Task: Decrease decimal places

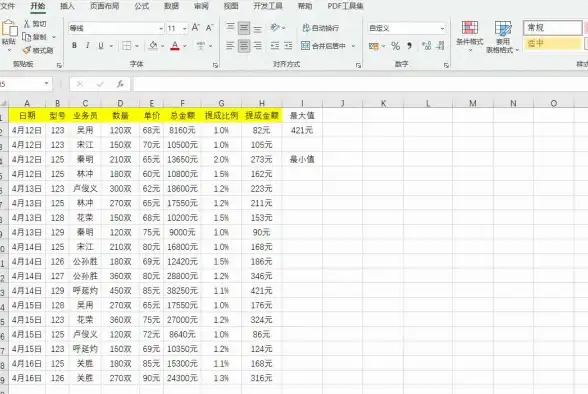Action: [x=441, y=46]
